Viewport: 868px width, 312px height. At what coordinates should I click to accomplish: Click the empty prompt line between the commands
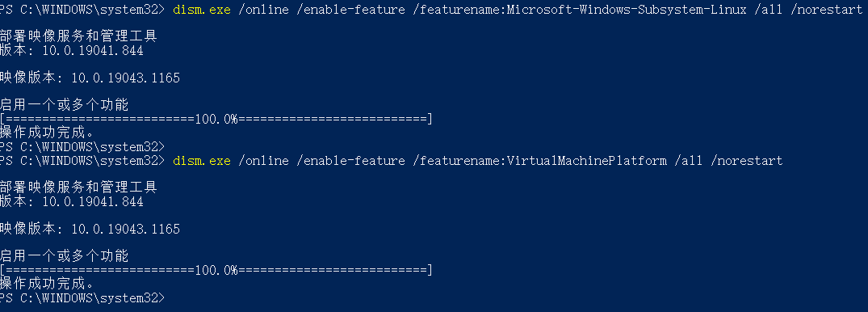[x=82, y=147]
